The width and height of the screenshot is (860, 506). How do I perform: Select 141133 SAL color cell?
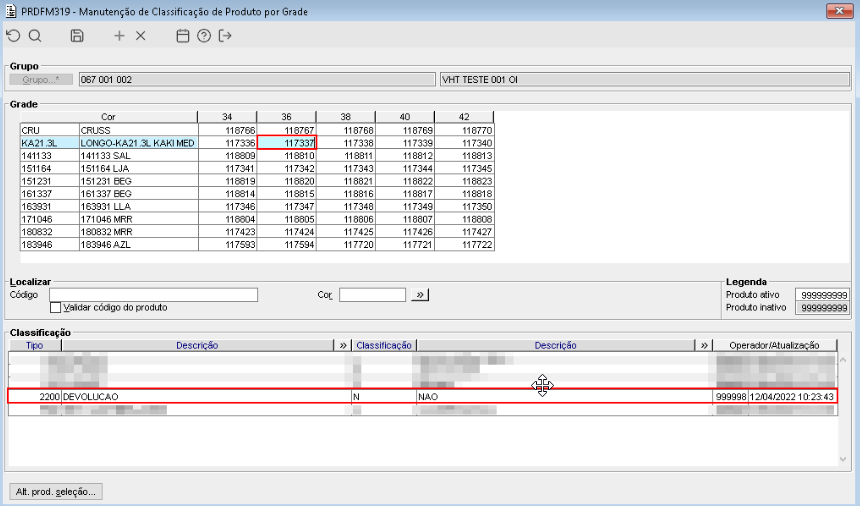[139, 156]
